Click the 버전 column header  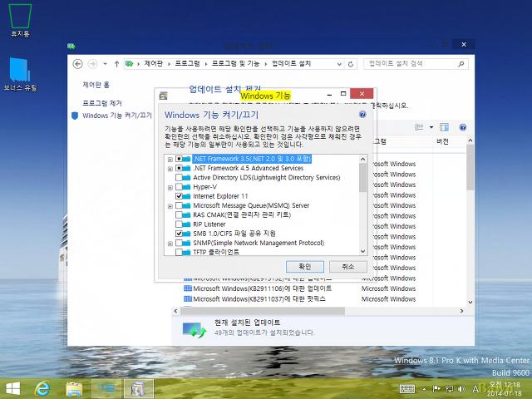[442, 141]
